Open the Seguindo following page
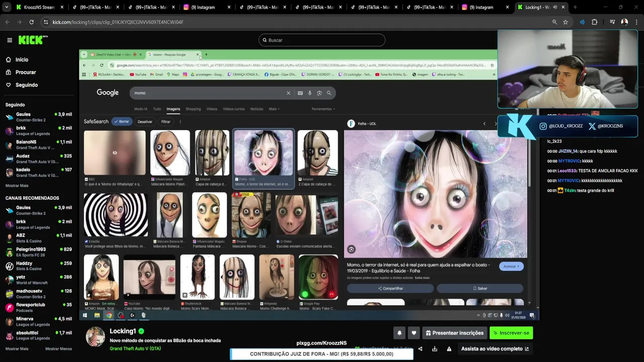The width and height of the screenshot is (644, 362). (26, 85)
